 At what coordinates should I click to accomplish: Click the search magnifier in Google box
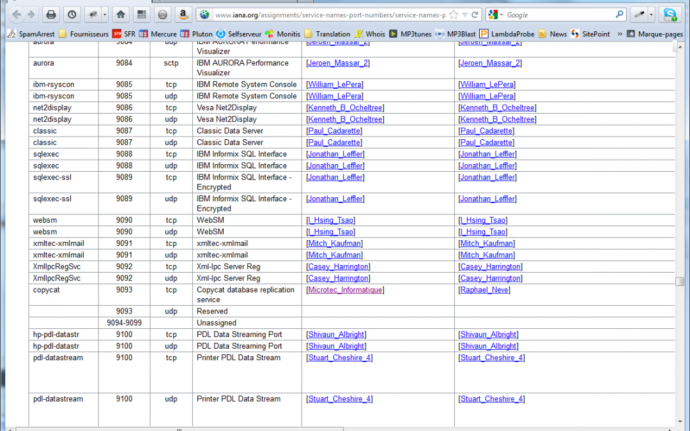(x=619, y=15)
